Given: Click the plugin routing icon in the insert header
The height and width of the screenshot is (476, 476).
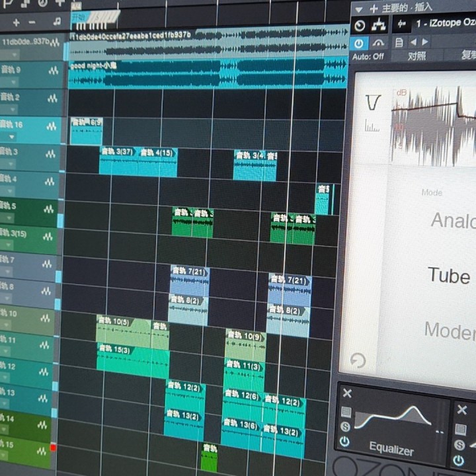Looking at the screenshot, I should 379,26.
